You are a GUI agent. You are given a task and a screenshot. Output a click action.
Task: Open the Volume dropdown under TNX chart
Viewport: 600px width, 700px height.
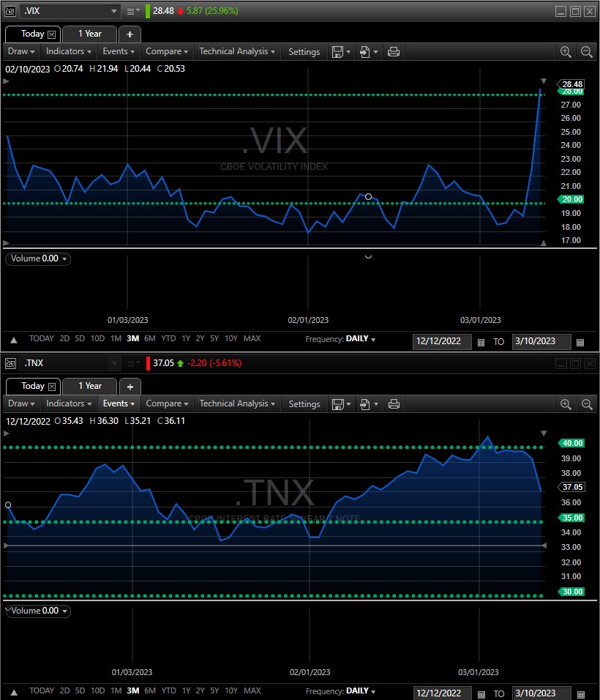(38, 611)
